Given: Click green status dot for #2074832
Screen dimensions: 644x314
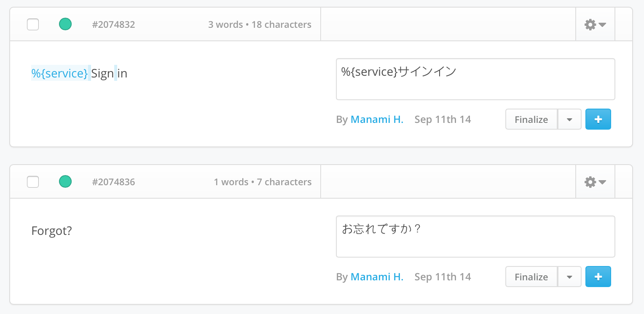Looking at the screenshot, I should tap(65, 24).
